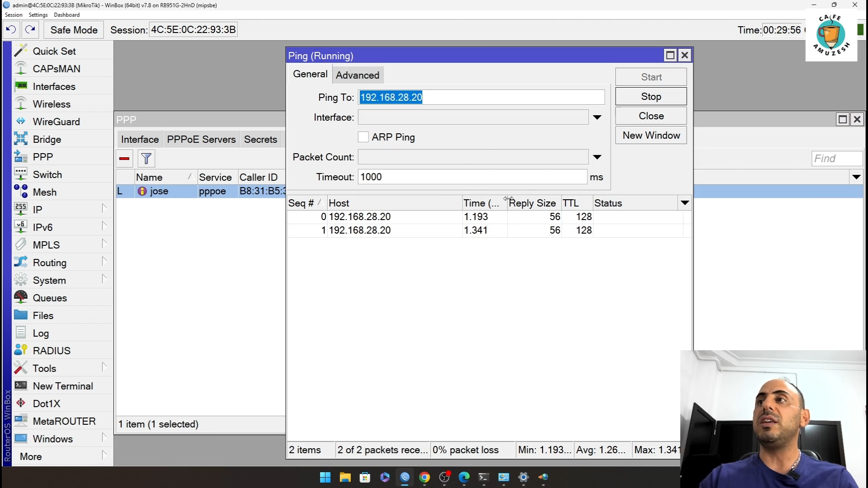Select the General tab in Ping
Screen dimensions: 868x488
coord(310,74)
